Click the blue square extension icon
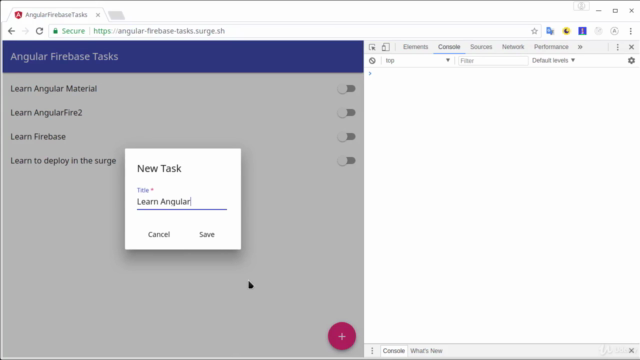The image size is (640, 360). pyautogui.click(x=582, y=31)
